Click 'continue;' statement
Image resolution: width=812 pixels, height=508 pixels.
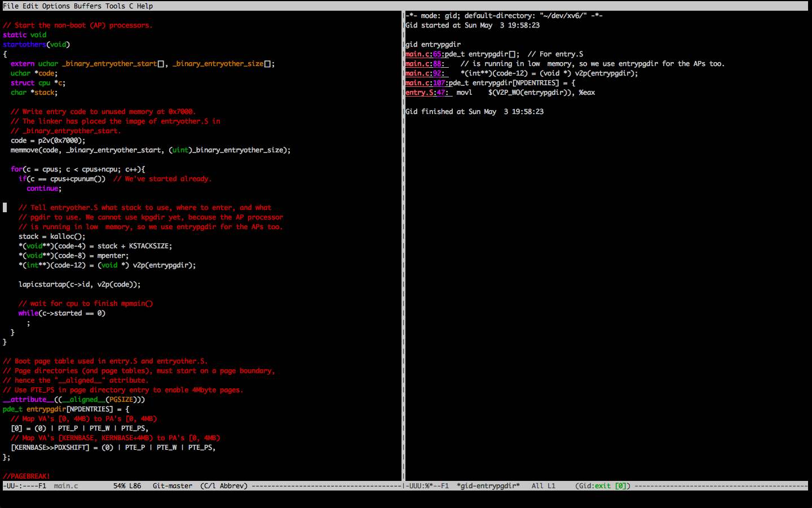pyautogui.click(x=44, y=189)
